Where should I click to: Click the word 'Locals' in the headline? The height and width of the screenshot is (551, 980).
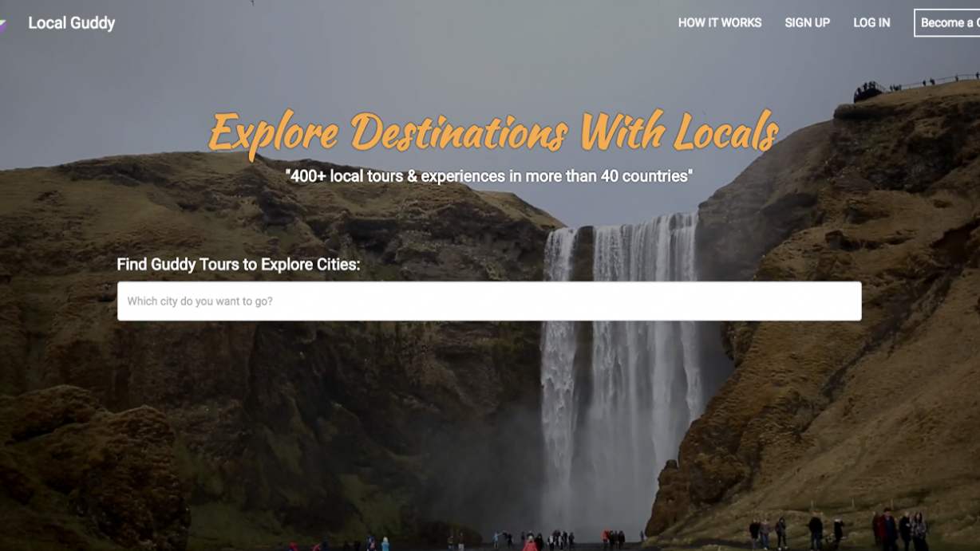pos(725,132)
